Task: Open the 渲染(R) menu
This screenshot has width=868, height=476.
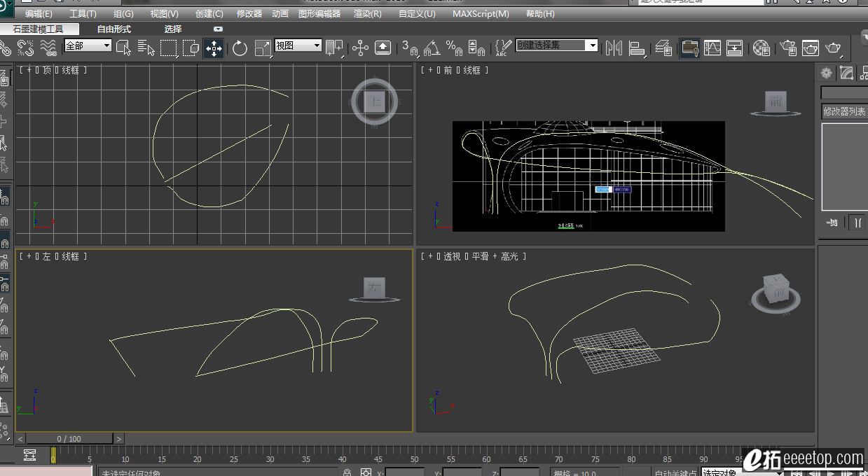Action: point(368,13)
